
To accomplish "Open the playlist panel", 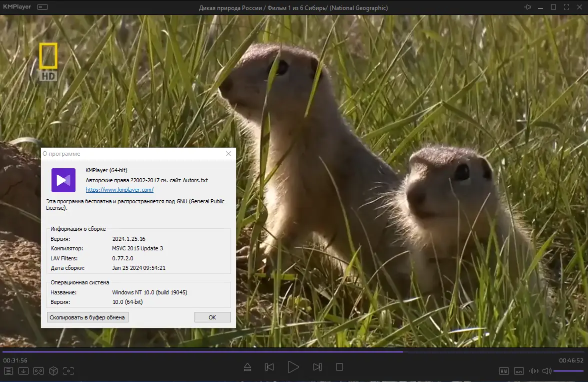I will tap(8, 371).
